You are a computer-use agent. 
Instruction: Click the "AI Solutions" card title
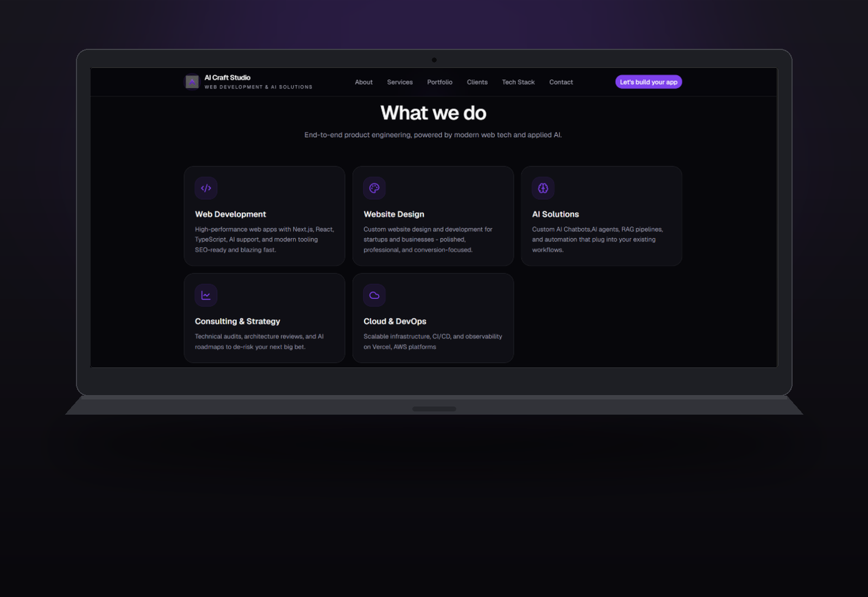556,214
